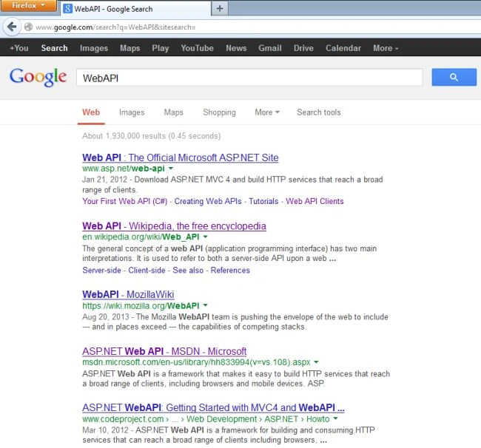Follow the Creating Web APIs sitelink
The image size is (481, 448).
208,201
